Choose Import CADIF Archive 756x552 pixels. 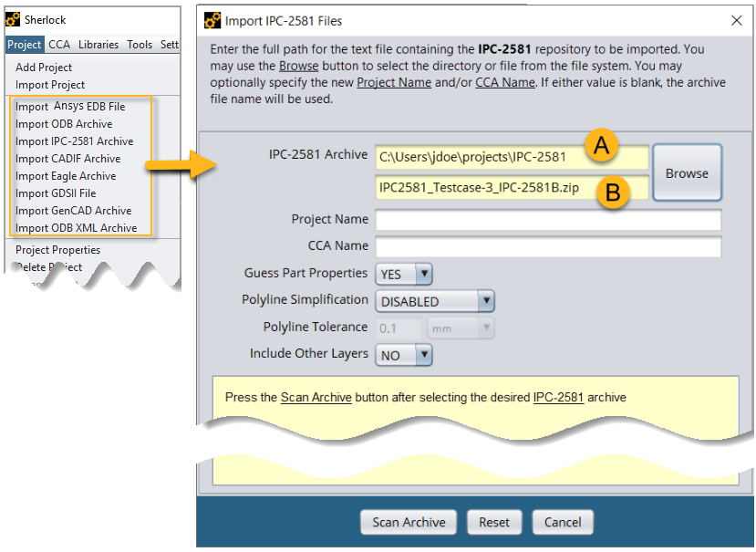(67, 159)
